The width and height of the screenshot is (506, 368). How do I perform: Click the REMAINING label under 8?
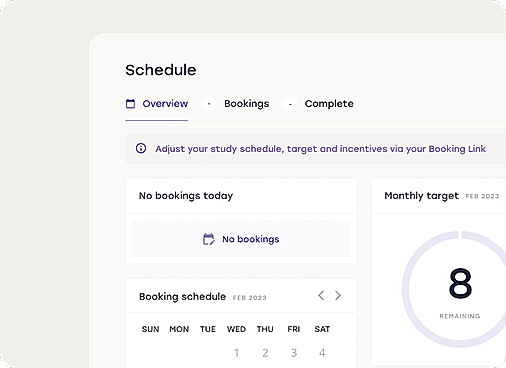point(460,316)
